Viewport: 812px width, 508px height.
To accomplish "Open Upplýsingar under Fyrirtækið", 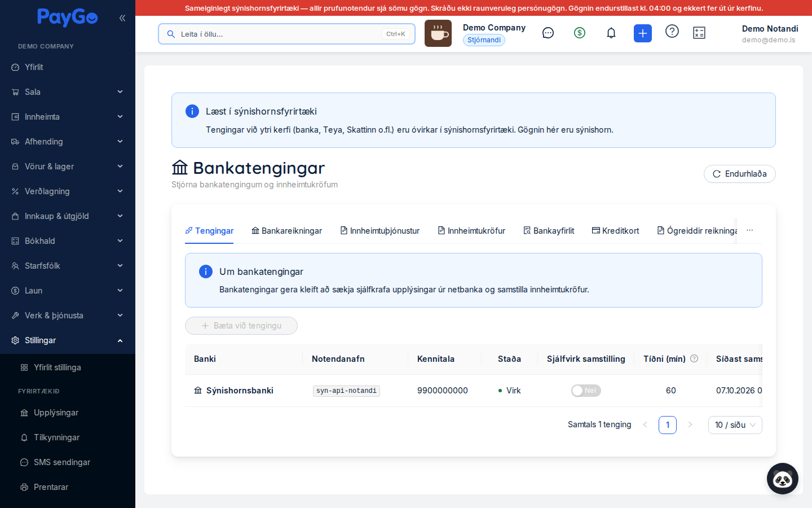I will click(68, 413).
